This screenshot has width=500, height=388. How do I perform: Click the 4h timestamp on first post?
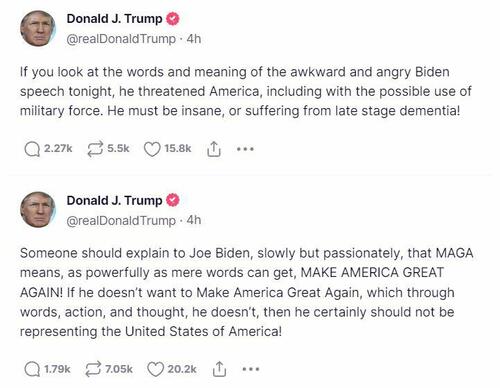click(x=194, y=39)
